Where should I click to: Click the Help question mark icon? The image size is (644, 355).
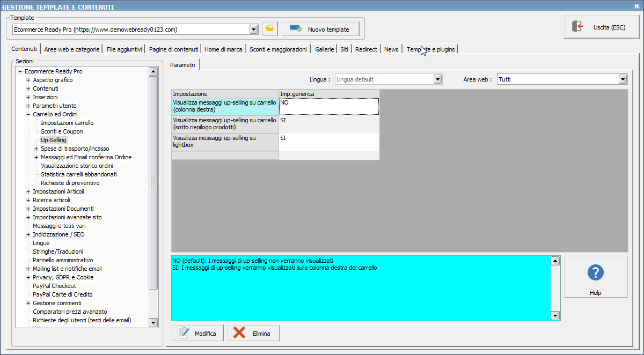pos(596,272)
